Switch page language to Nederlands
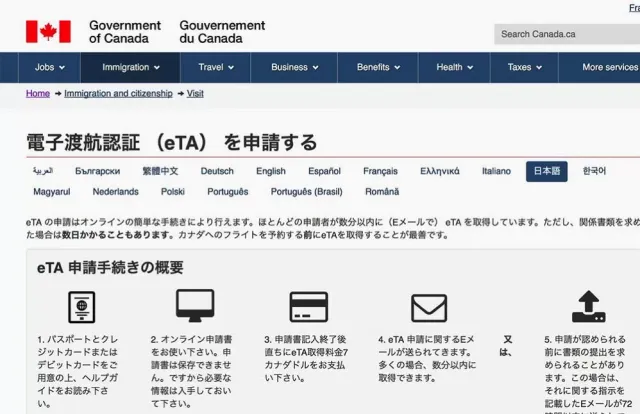Screen dimensions: 640x414 tap(116, 191)
